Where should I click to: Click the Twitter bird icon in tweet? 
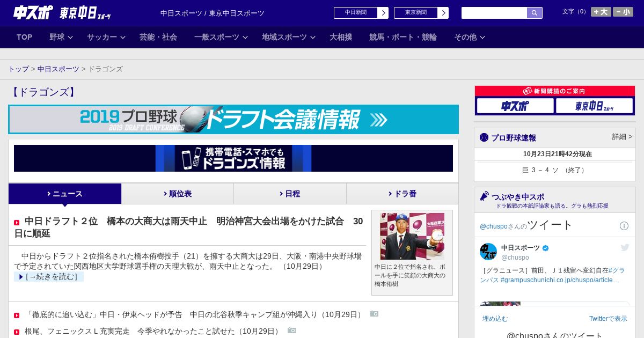point(625,247)
